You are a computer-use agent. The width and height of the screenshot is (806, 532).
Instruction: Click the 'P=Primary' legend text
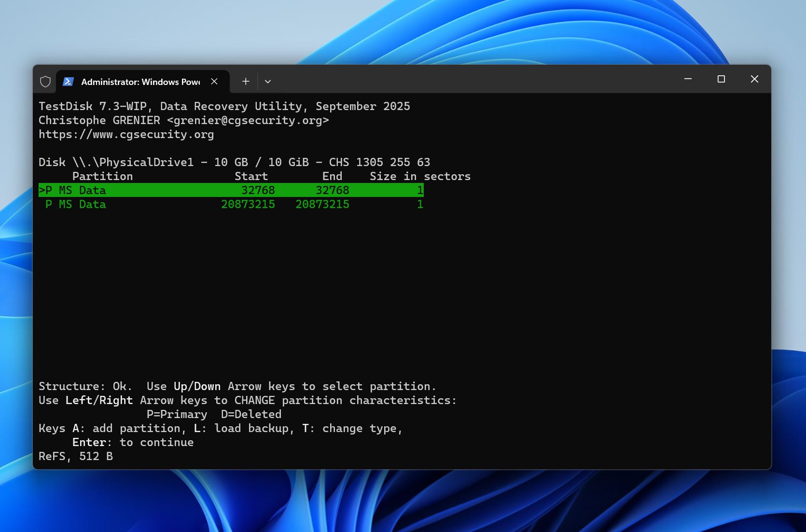point(177,414)
